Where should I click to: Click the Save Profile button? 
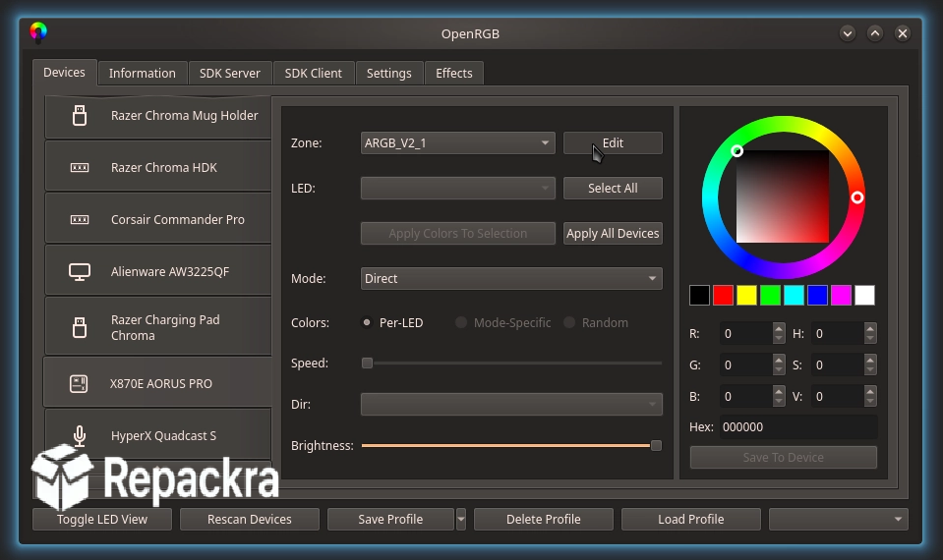click(x=391, y=519)
